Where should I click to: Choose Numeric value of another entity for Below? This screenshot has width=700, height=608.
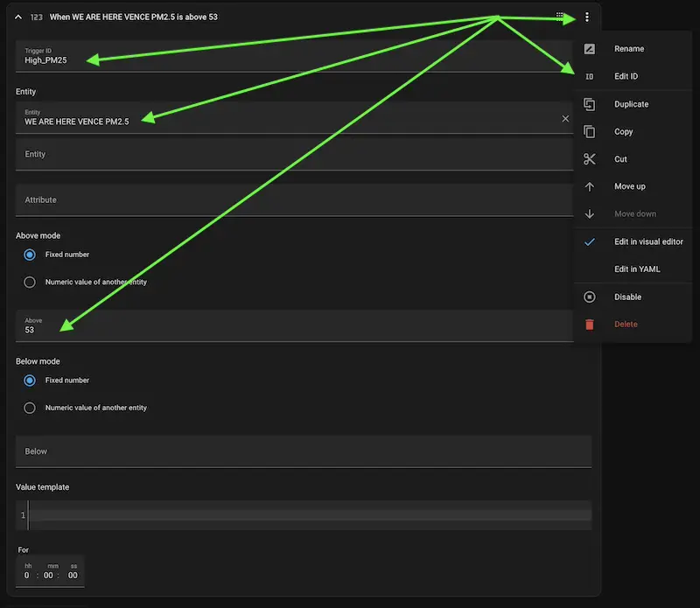click(30, 408)
